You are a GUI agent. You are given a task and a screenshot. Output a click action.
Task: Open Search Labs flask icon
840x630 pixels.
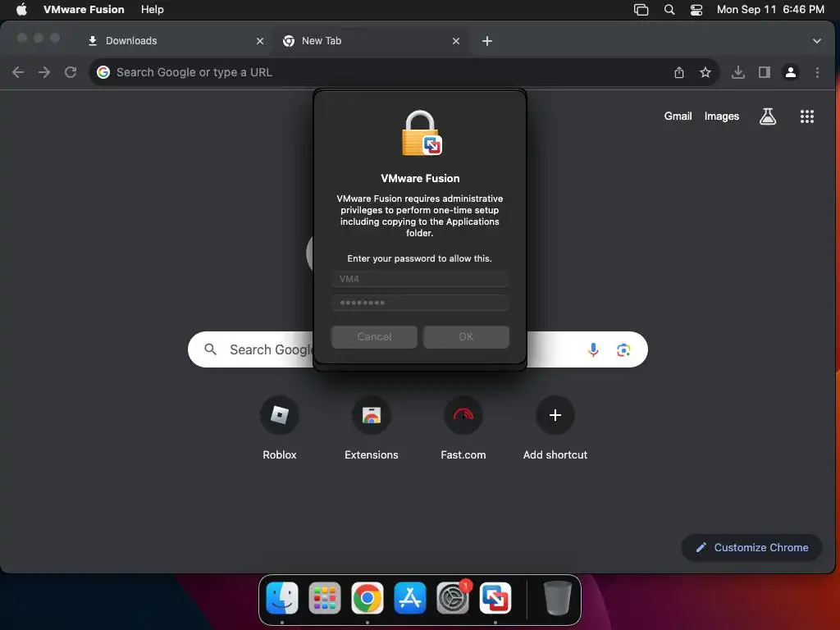click(x=768, y=116)
